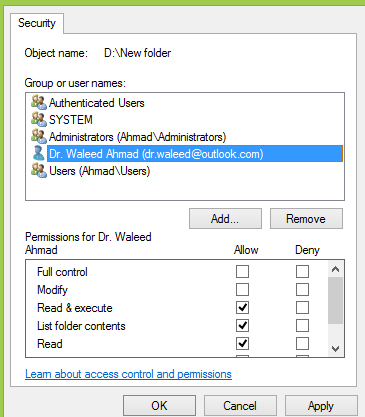Screen dimensions: 365x417
Task: Click the Apply button
Action: (x=321, y=406)
